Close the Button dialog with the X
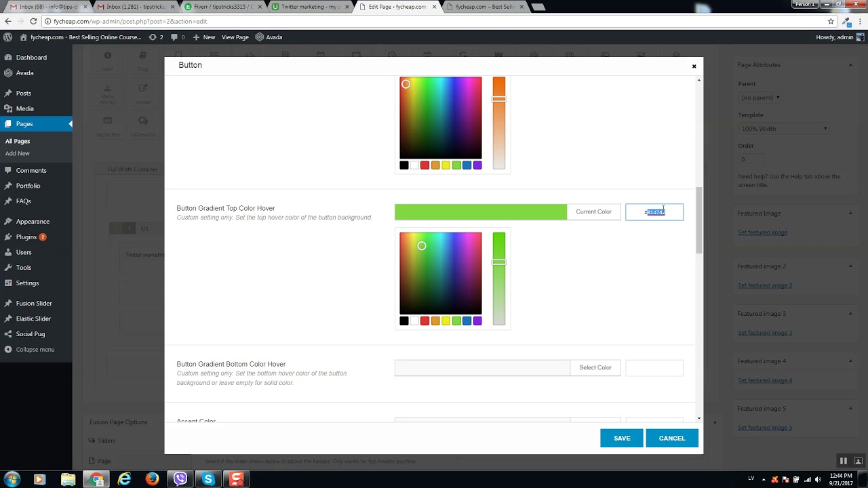The image size is (868, 488). 694,66
